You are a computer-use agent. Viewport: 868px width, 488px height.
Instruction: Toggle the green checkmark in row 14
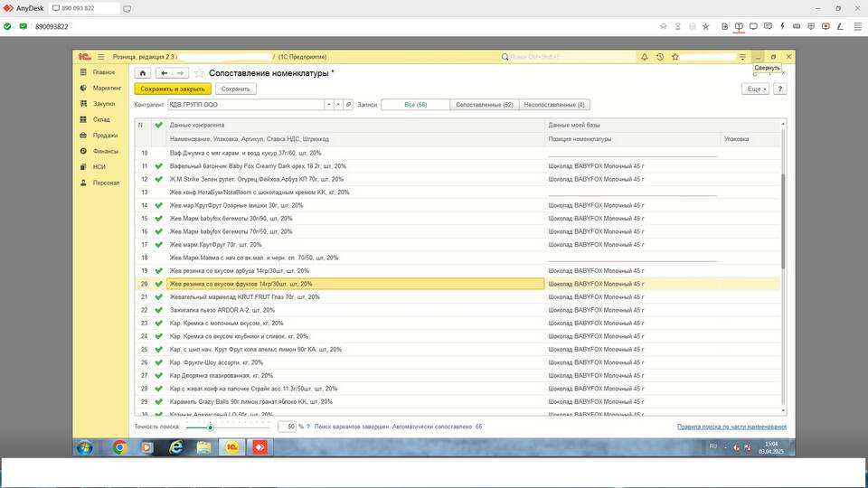(159, 205)
